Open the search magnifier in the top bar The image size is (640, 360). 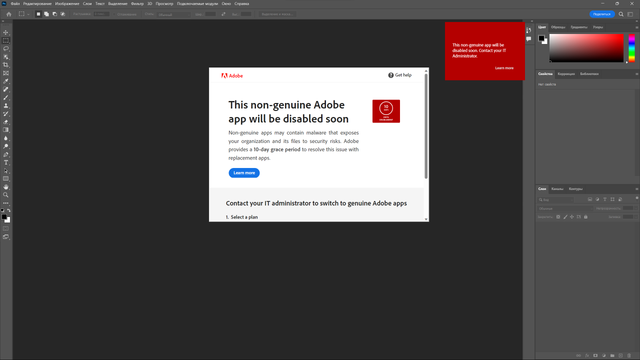621,14
